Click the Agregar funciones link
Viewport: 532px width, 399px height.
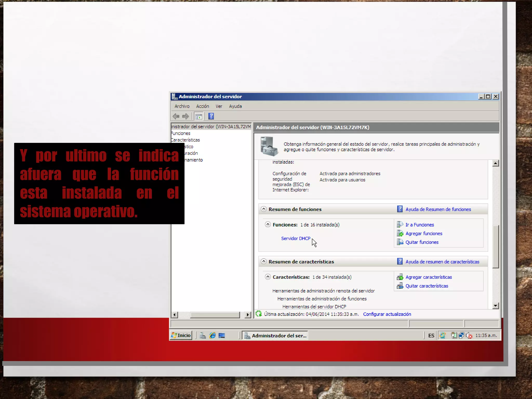(424, 234)
